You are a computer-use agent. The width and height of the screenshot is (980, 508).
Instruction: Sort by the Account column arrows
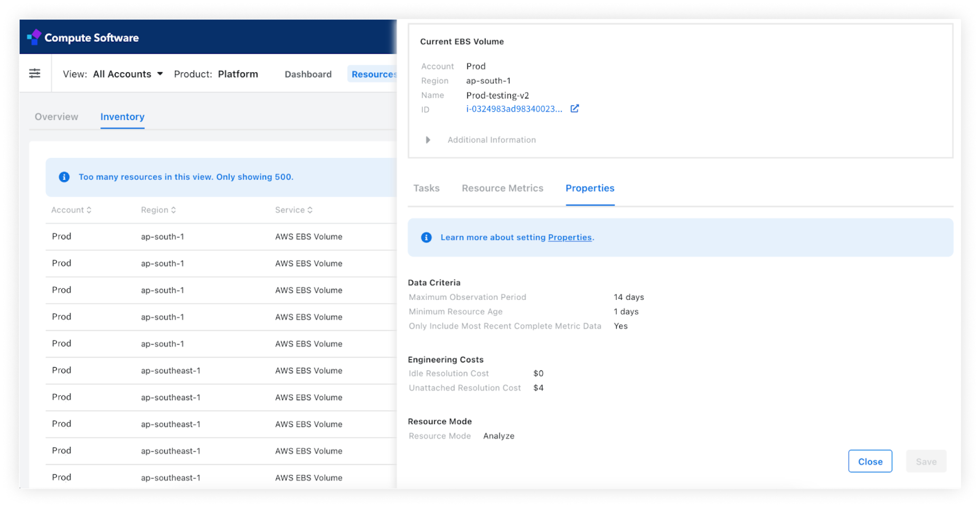point(89,210)
